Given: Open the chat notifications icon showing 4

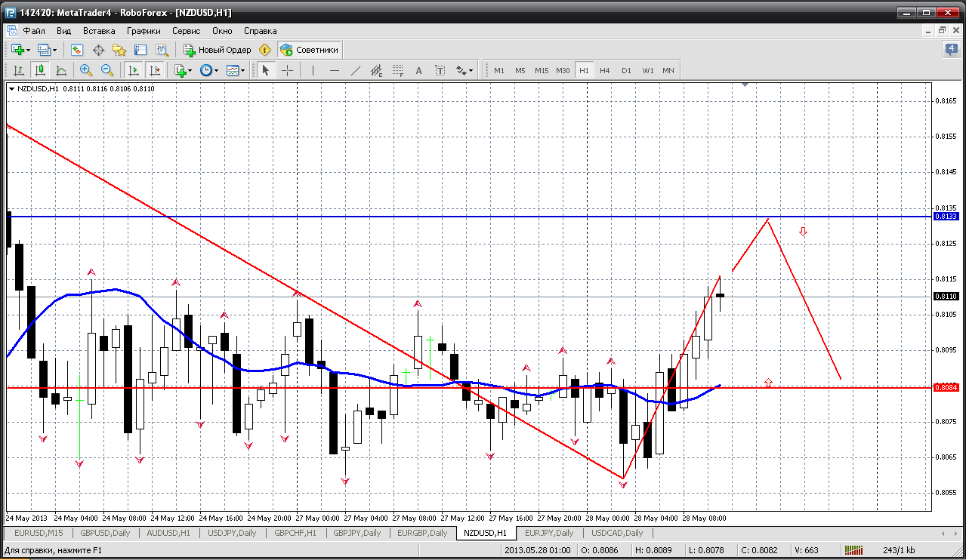Looking at the screenshot, I should tap(952, 50).
